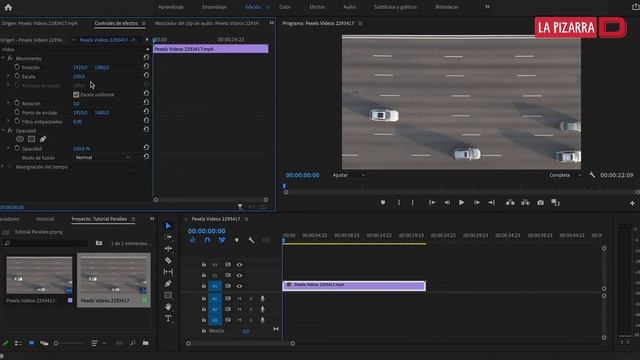The width and height of the screenshot is (640, 360).
Task: Open the Ajustar zoom level dropdown
Action: tap(348, 175)
